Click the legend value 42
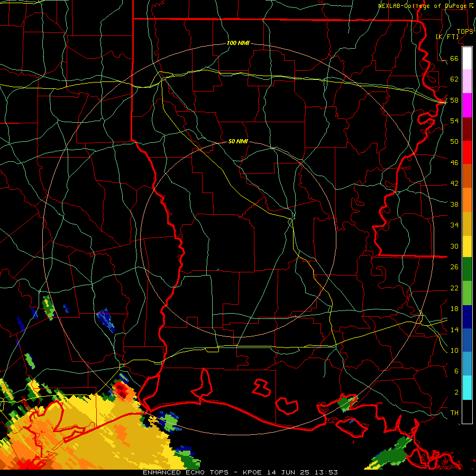This screenshot has width=476, height=476. tap(454, 184)
